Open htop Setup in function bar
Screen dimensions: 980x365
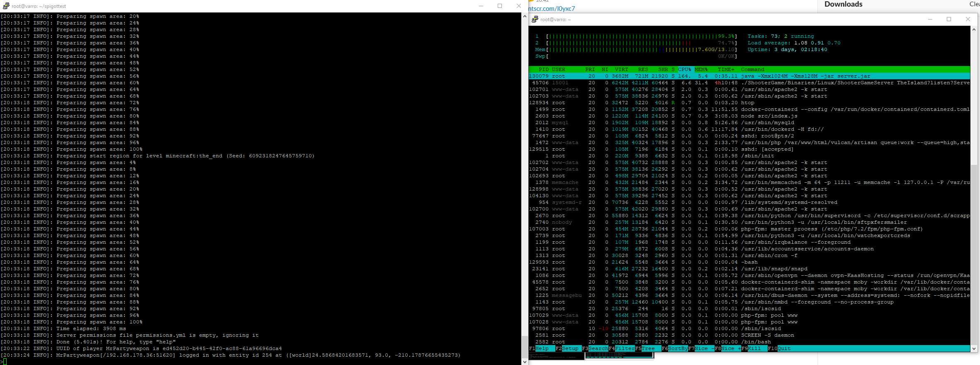point(570,348)
